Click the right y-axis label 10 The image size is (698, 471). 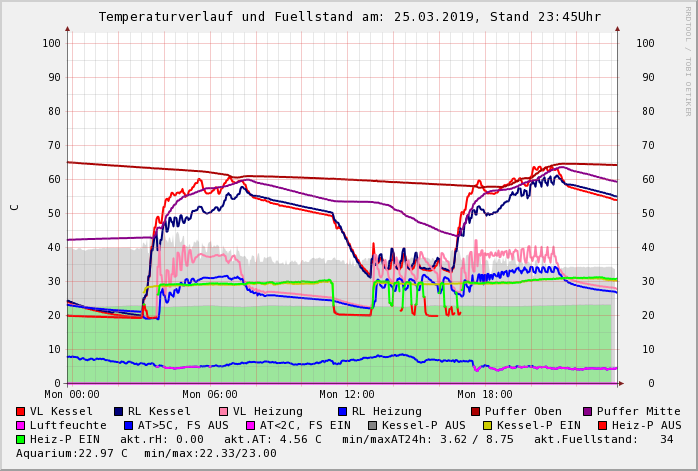(x=648, y=349)
